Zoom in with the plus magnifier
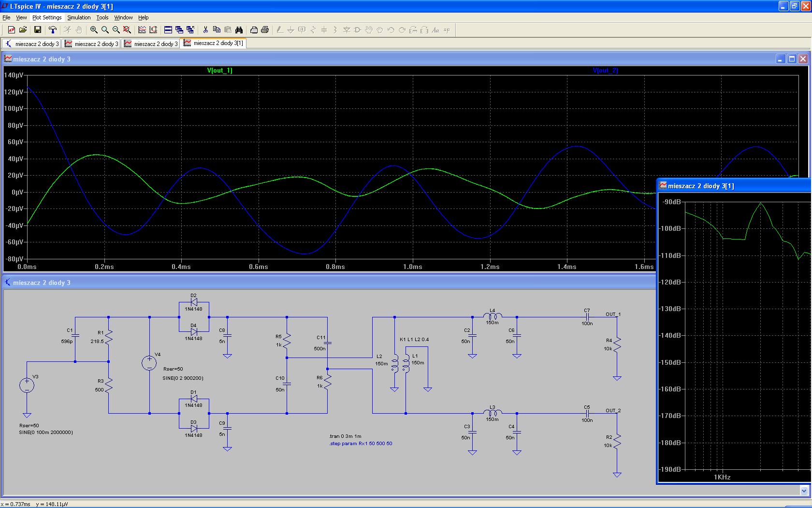This screenshot has width=812, height=508. 94,30
